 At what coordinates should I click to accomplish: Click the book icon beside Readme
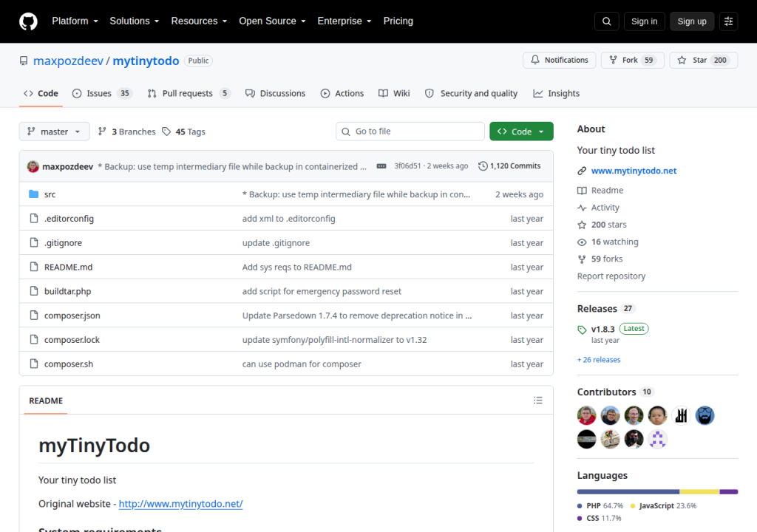pyautogui.click(x=582, y=190)
